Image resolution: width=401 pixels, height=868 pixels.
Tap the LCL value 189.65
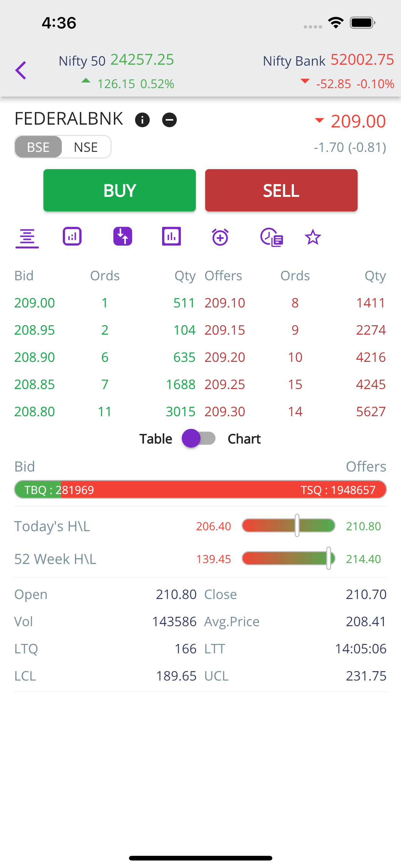(x=176, y=676)
